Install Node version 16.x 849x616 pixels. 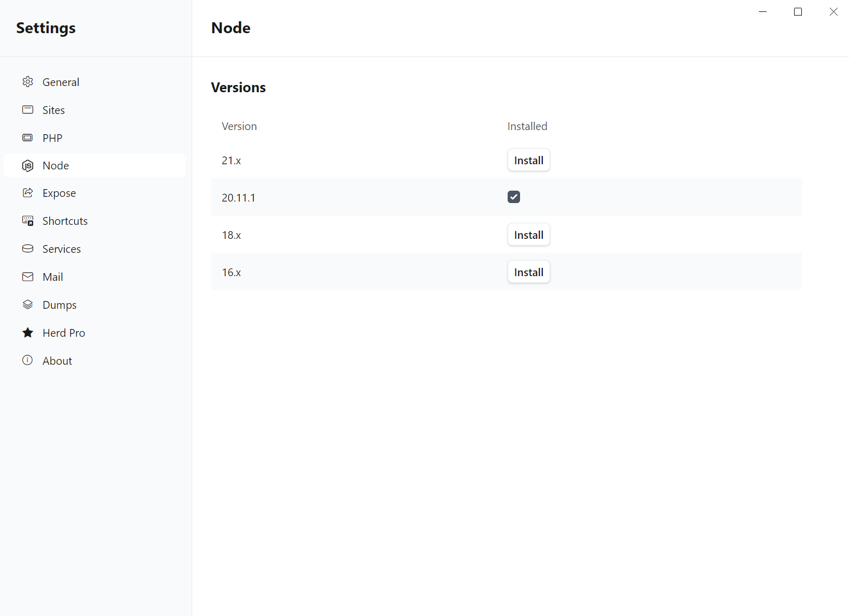[x=528, y=271]
